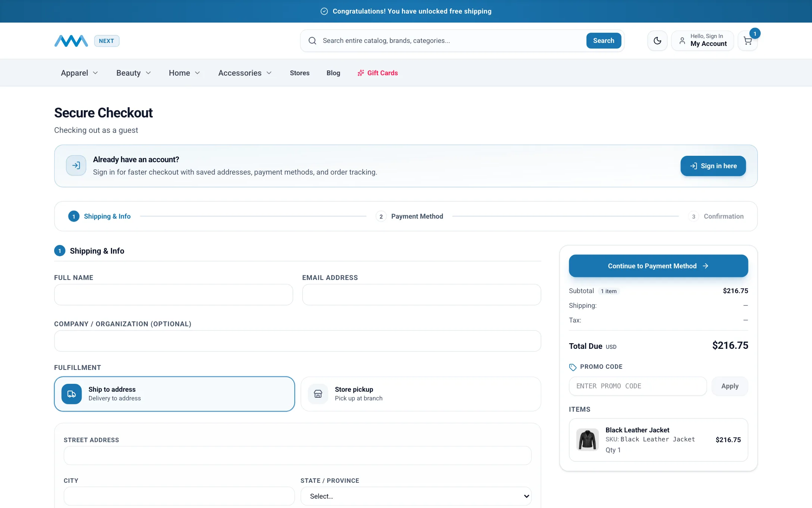Expand the Accessories menu
Image resolution: width=812 pixels, height=508 pixels.
[245, 73]
